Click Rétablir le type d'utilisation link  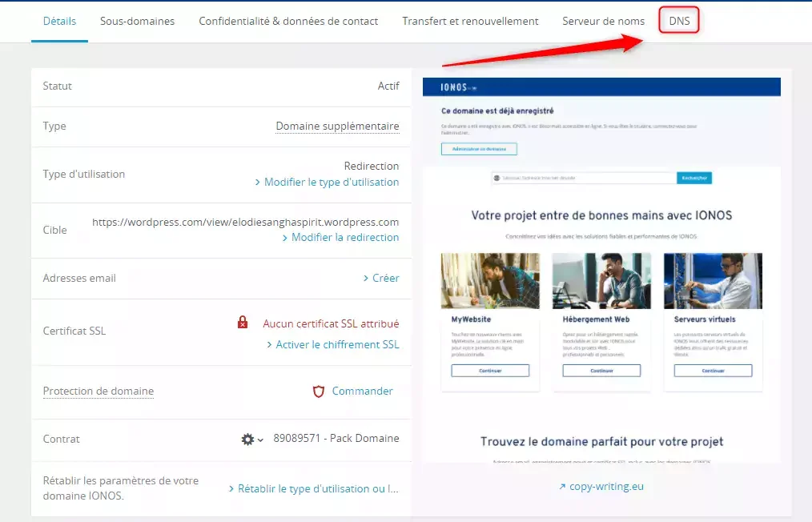tap(318, 489)
